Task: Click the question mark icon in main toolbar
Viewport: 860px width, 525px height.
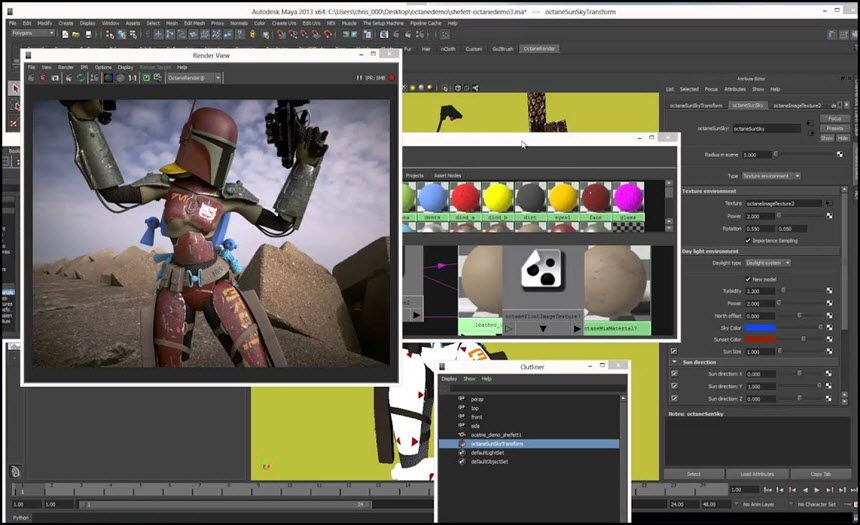Action: coord(240,35)
